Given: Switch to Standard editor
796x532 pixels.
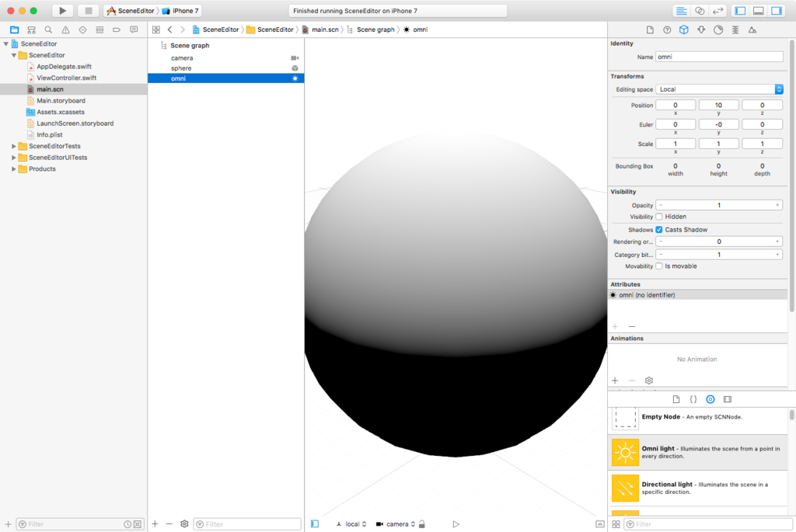Looking at the screenshot, I should 681,11.
